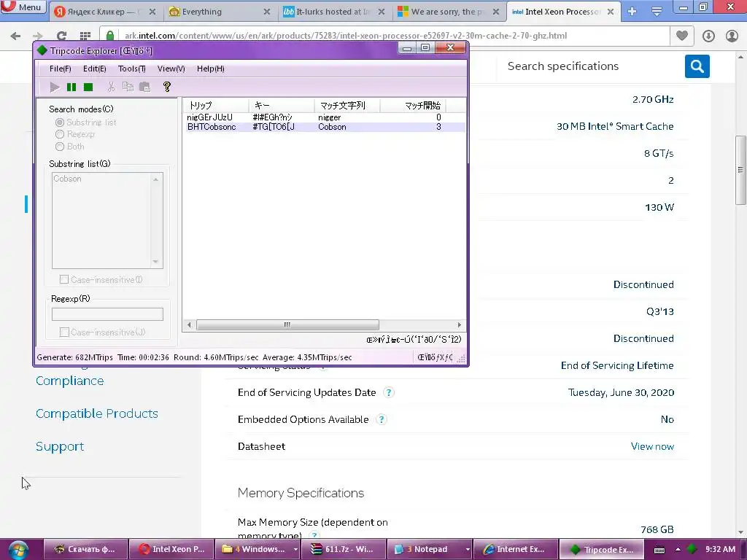The width and height of the screenshot is (747, 560).
Task: Click the トリップ column header
Action: coord(216,105)
